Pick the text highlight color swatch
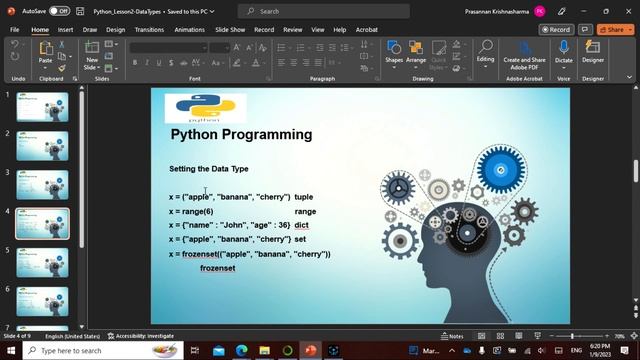The height and width of the screenshot is (360, 640). click(x=237, y=63)
